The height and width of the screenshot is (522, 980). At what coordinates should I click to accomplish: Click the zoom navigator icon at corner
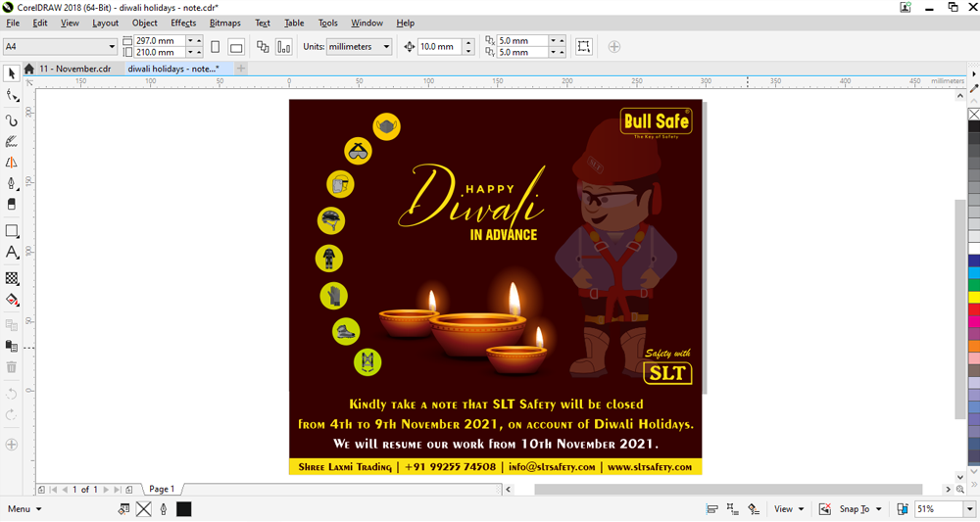tap(960, 490)
